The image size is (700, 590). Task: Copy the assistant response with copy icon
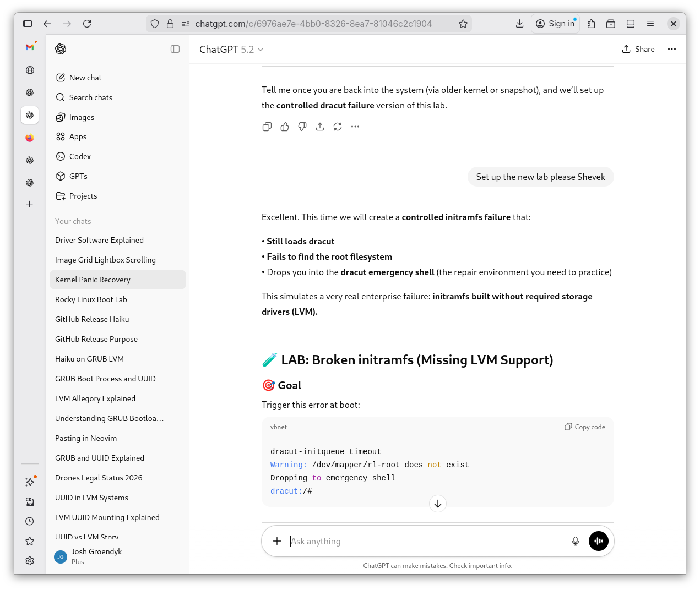[x=267, y=127]
